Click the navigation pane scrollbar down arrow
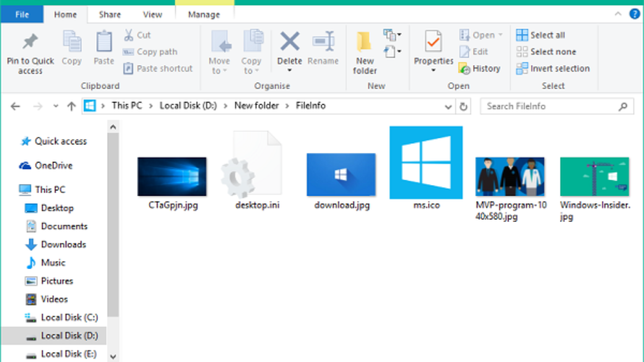 point(113,356)
